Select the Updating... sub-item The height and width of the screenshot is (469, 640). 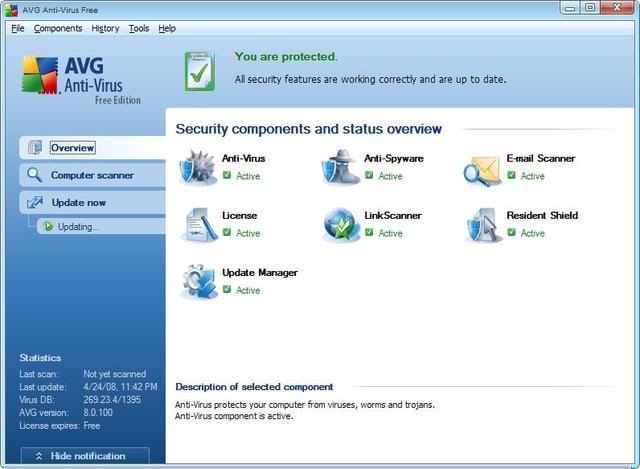(101, 227)
